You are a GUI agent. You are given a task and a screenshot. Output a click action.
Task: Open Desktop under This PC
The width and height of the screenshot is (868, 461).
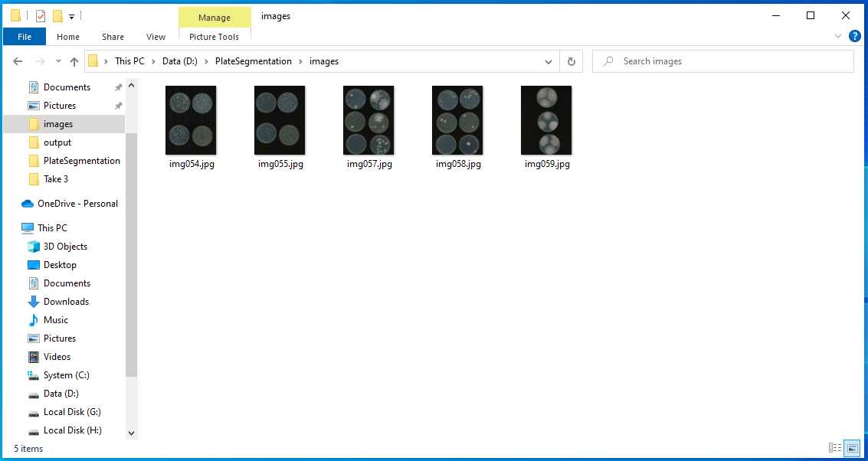pos(60,264)
